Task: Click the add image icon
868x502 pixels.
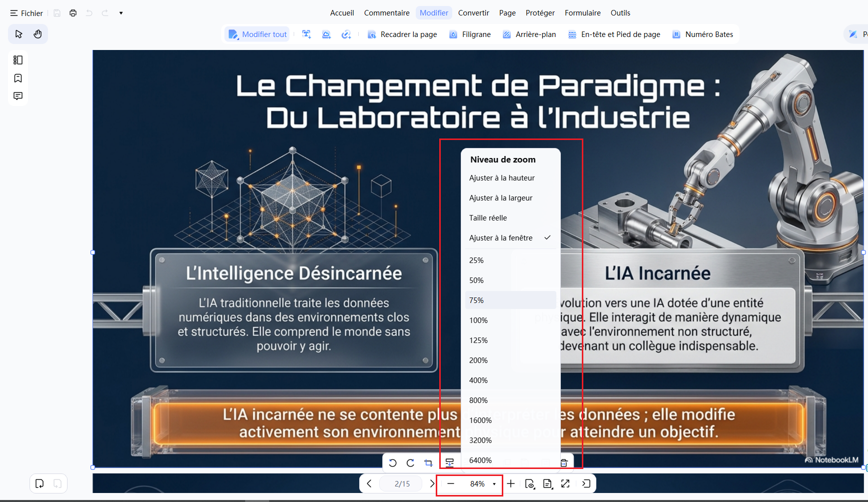Action: [326, 34]
